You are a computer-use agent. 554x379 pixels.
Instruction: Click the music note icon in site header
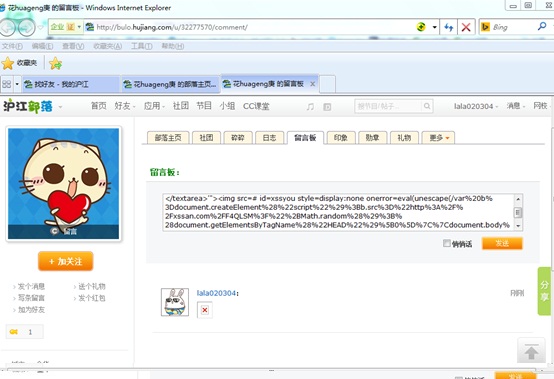coord(310,106)
